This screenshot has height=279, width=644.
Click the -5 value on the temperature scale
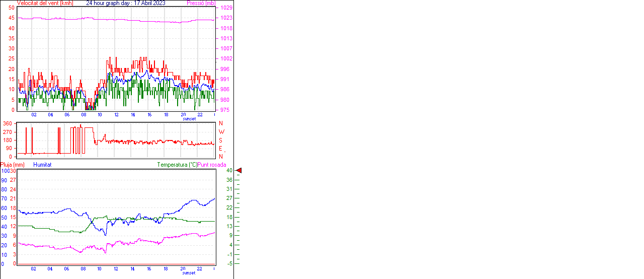(x=229, y=263)
